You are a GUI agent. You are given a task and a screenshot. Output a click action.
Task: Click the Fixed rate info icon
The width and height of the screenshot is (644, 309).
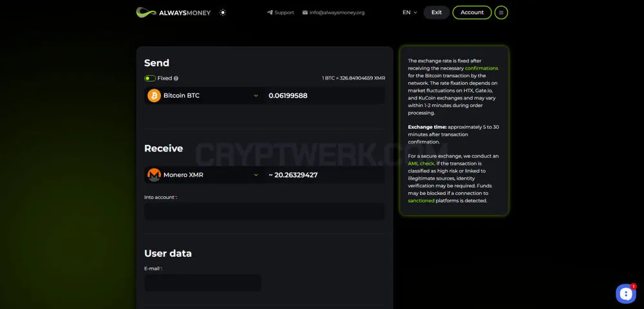point(176,78)
